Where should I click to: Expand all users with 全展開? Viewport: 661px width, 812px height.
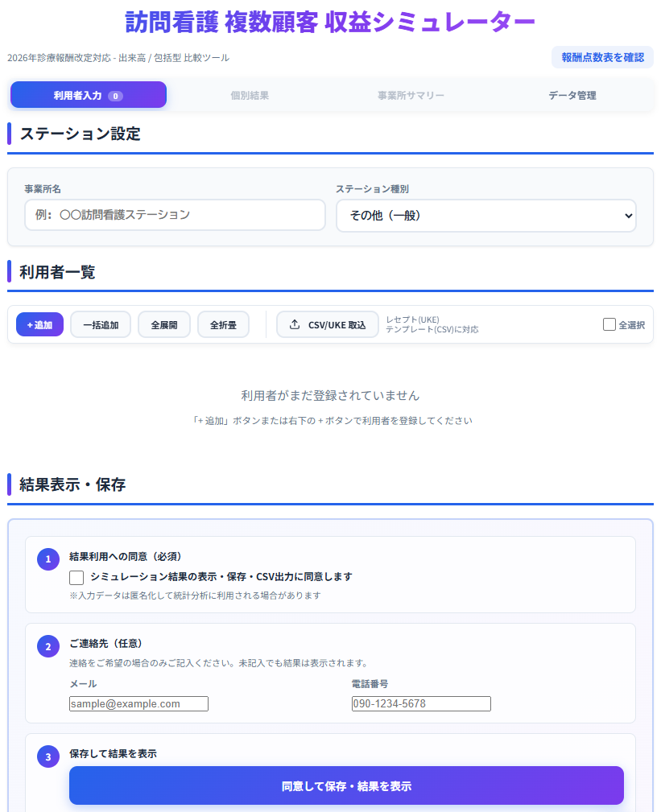tap(164, 324)
